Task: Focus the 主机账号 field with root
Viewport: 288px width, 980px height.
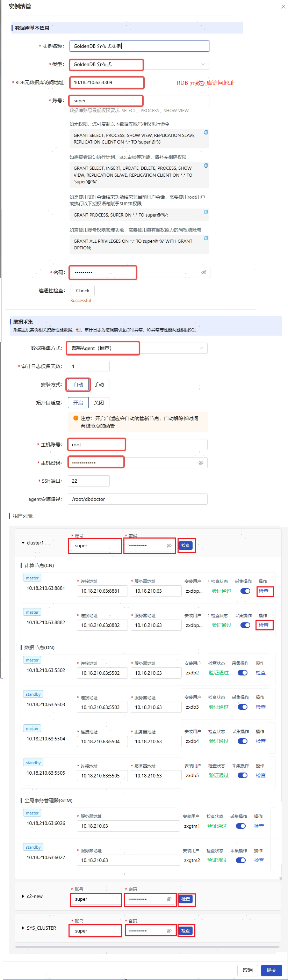Action: (137, 445)
